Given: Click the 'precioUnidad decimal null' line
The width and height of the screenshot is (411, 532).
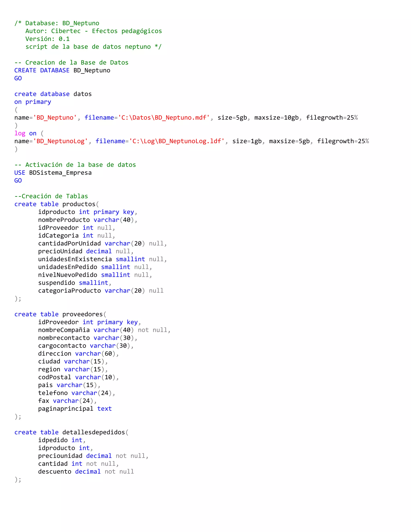Looking at the screenshot, I should [x=85, y=251].
